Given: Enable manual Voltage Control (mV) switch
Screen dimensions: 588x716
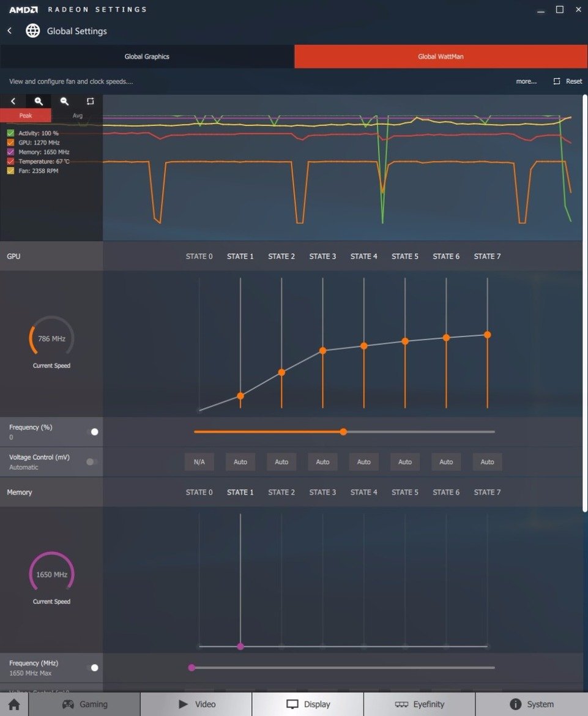Looking at the screenshot, I should 92,461.
